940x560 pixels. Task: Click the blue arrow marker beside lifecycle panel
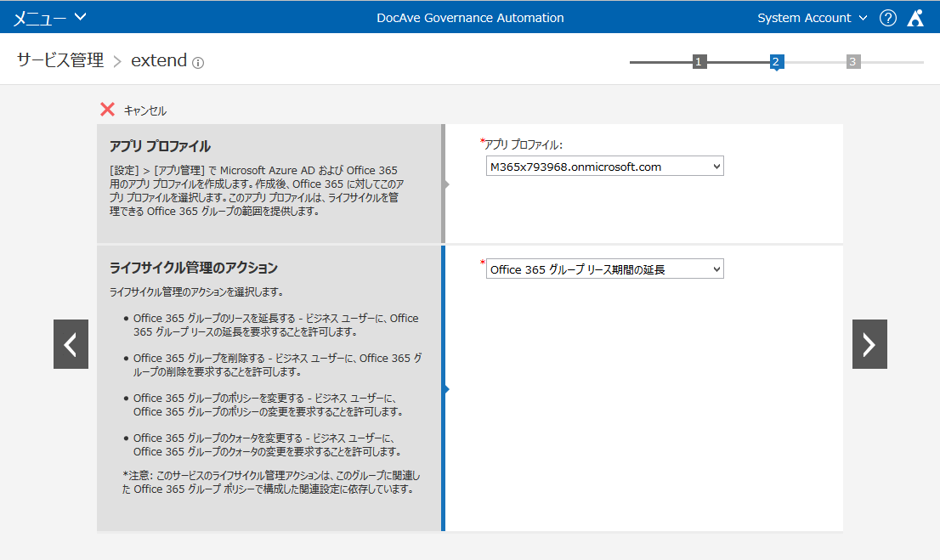click(446, 390)
